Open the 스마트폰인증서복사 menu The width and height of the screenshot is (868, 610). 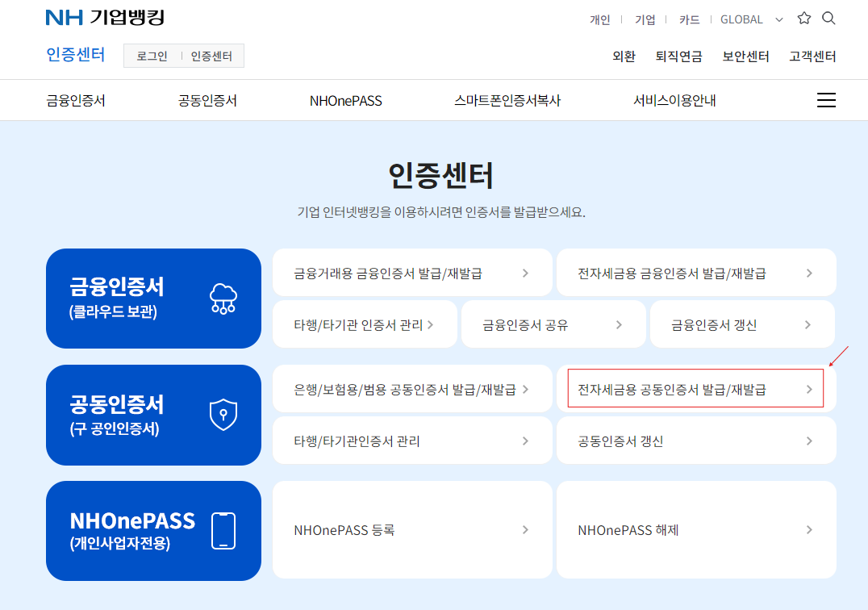coord(507,101)
